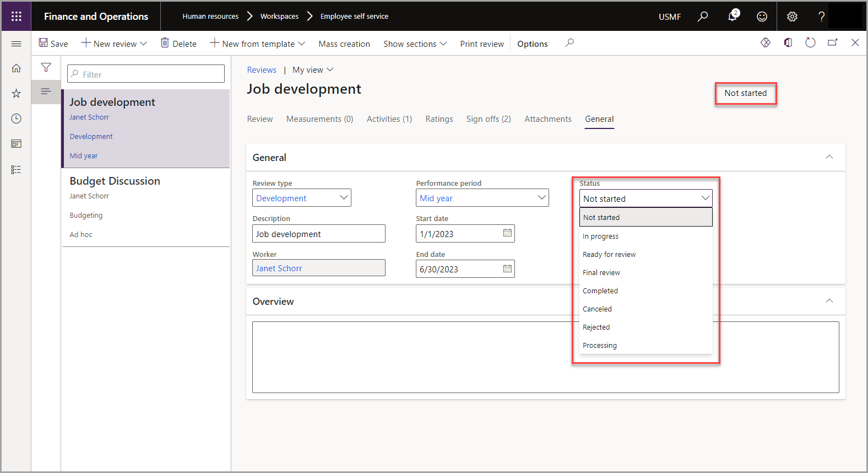Collapse the Overview section chevron

[829, 301]
